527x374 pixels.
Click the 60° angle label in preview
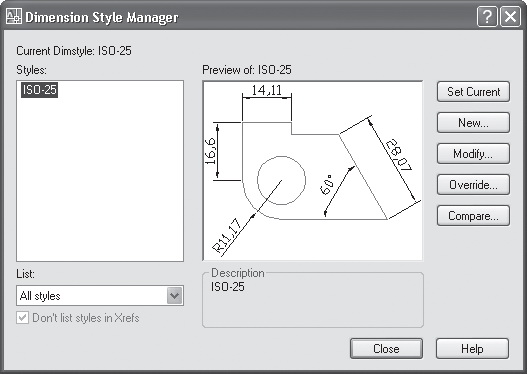[327, 184]
